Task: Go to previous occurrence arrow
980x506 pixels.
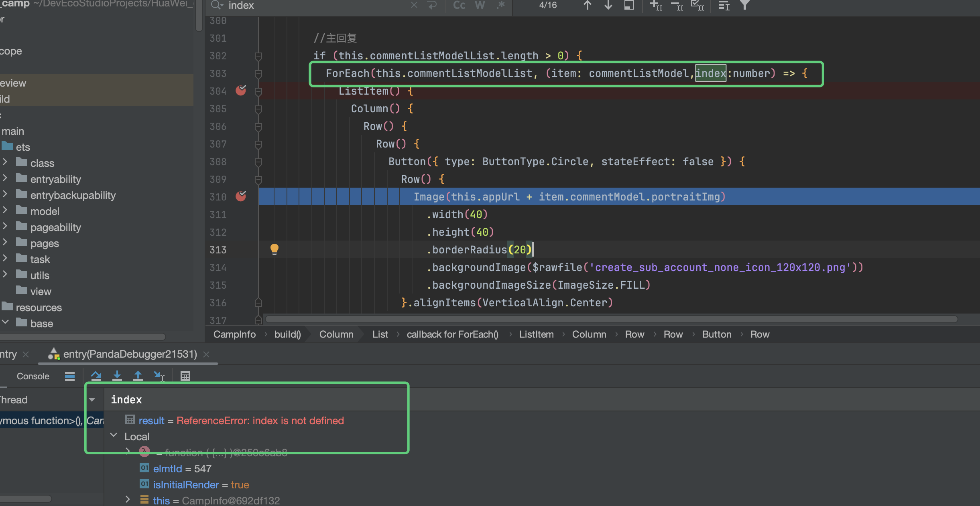Action: pyautogui.click(x=587, y=5)
